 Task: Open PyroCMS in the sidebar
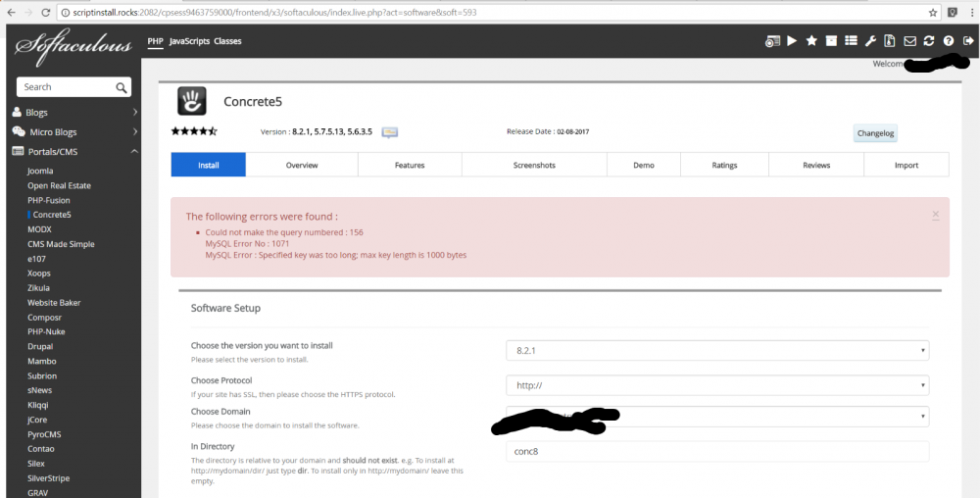coord(44,434)
